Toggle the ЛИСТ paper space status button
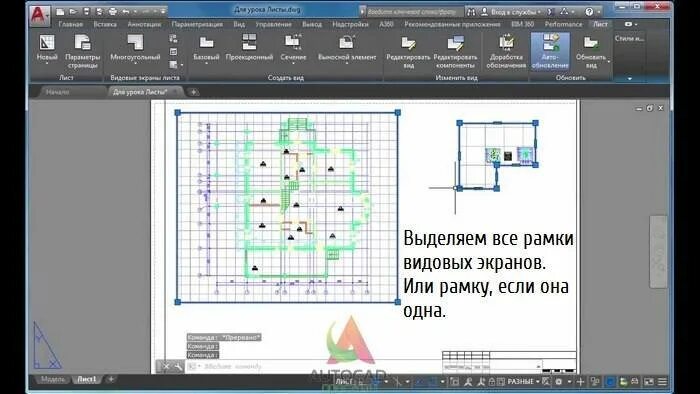700x394 pixels. [x=345, y=382]
